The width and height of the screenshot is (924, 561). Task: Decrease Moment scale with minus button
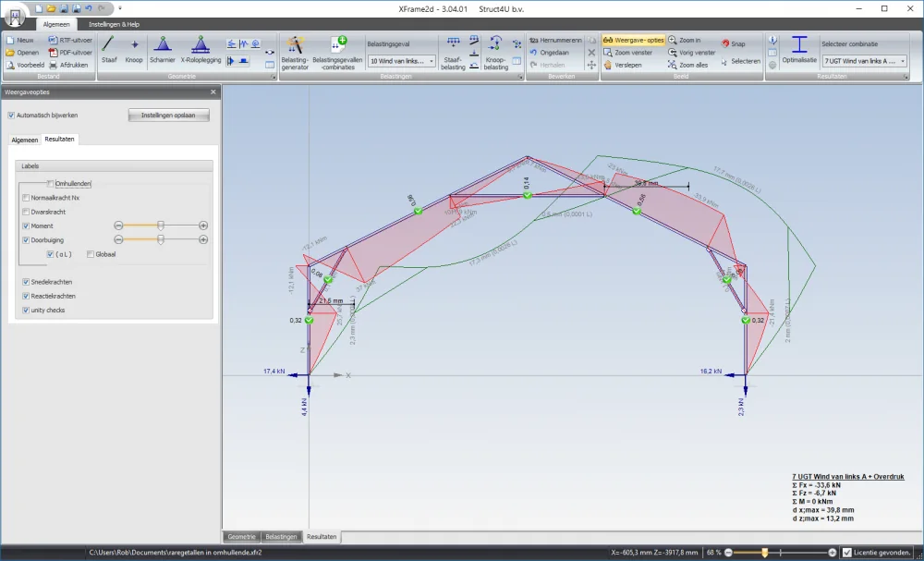(x=118, y=226)
